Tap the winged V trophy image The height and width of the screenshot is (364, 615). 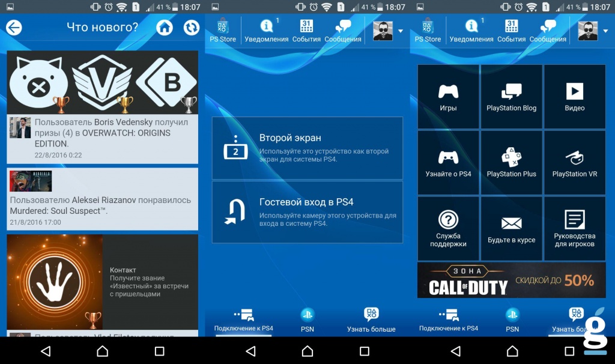point(102,82)
